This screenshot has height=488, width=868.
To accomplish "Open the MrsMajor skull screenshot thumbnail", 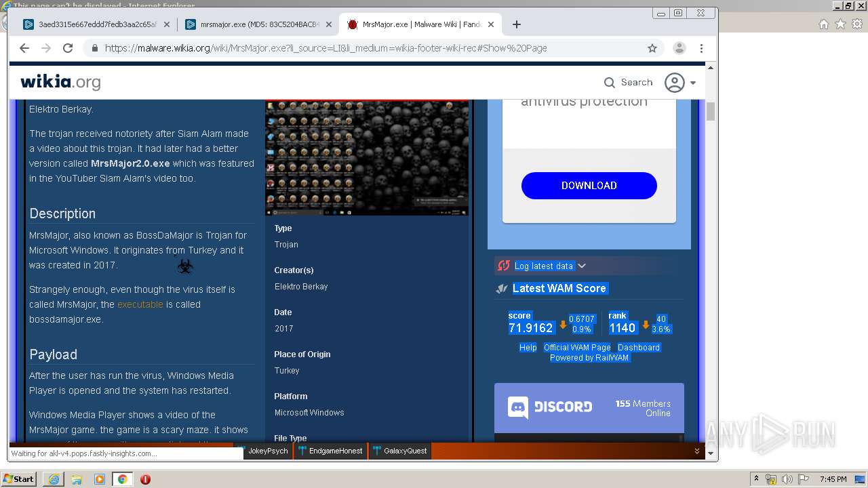I will (x=367, y=157).
